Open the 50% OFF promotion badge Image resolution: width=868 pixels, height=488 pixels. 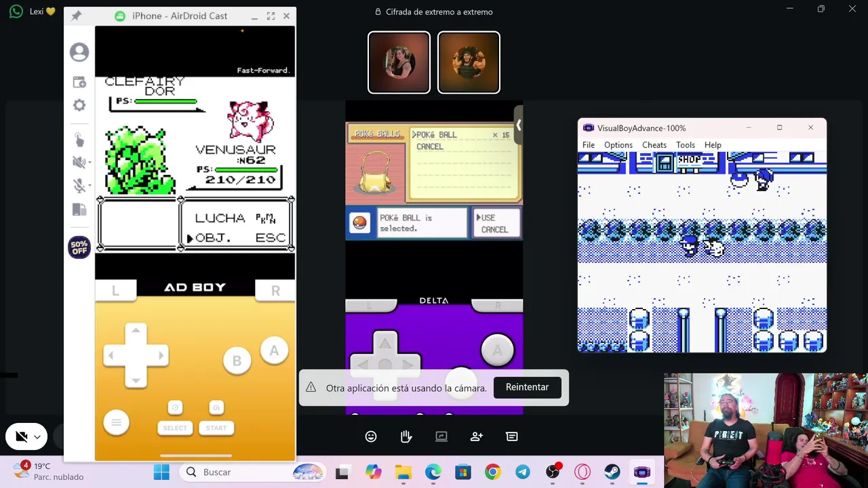pos(79,247)
